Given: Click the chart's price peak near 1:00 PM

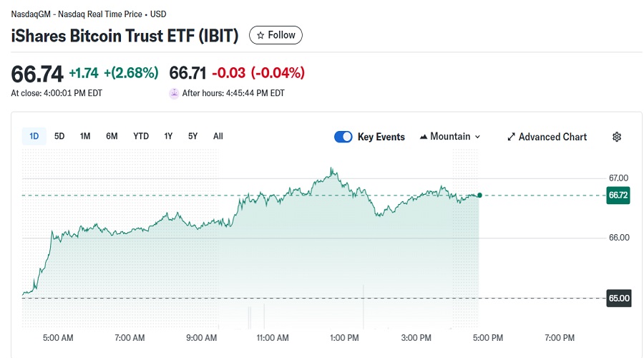Looking at the screenshot, I should (x=331, y=169).
